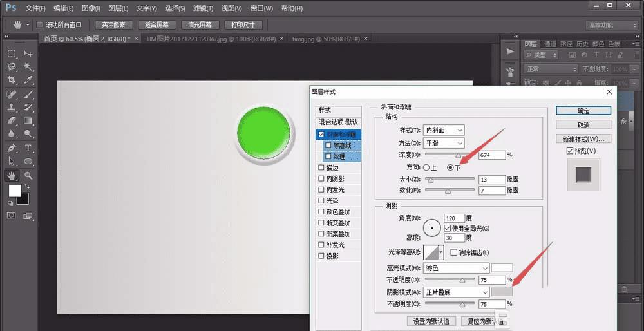The image size is (644, 331).
Task: Select the Blur tool
Action: (12, 133)
